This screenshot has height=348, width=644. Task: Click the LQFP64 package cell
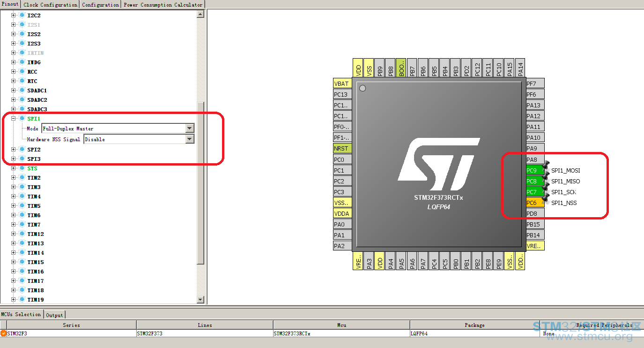point(474,333)
